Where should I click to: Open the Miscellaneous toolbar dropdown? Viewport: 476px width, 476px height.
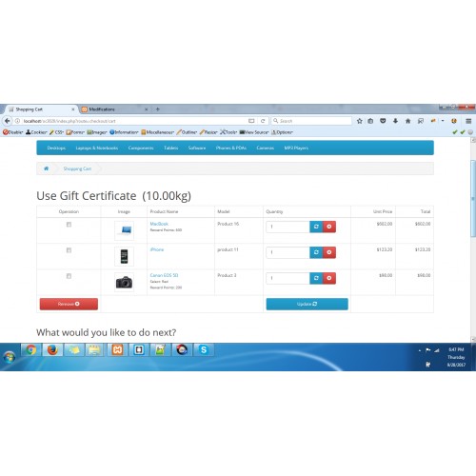click(157, 132)
